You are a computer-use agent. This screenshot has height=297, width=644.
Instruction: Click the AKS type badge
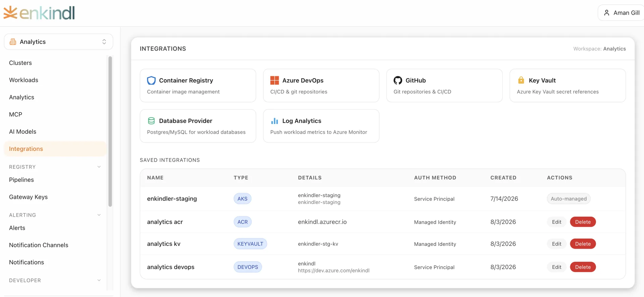click(243, 199)
